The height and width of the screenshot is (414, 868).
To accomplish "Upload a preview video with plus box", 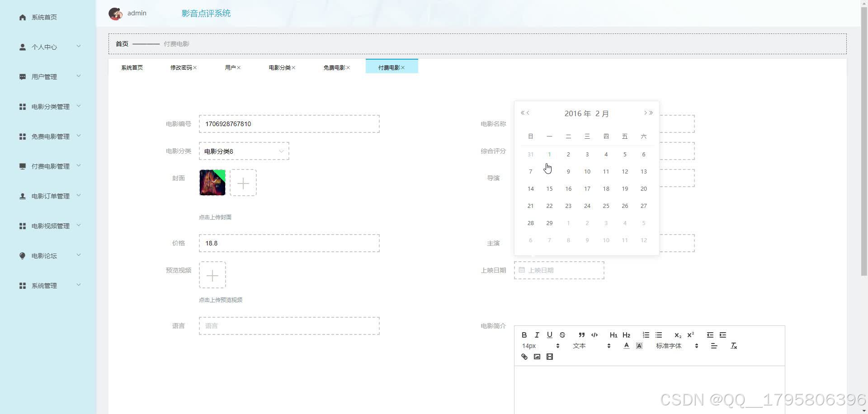I will point(212,275).
